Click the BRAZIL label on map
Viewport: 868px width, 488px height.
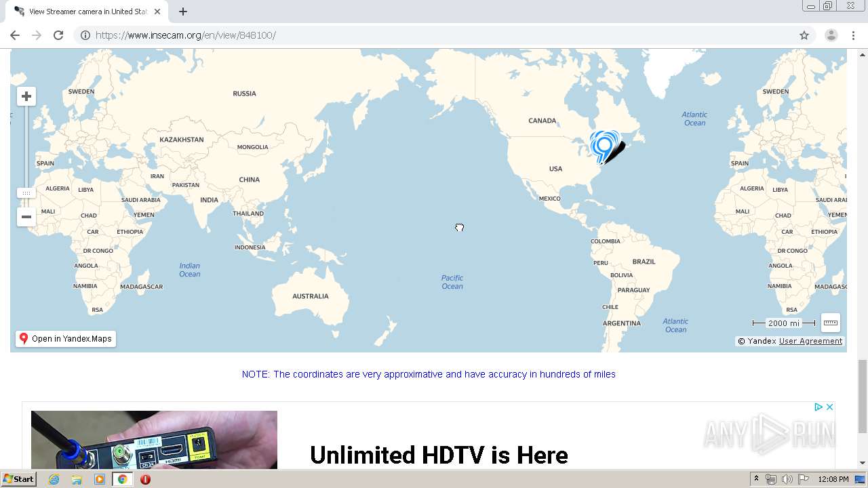(x=644, y=262)
